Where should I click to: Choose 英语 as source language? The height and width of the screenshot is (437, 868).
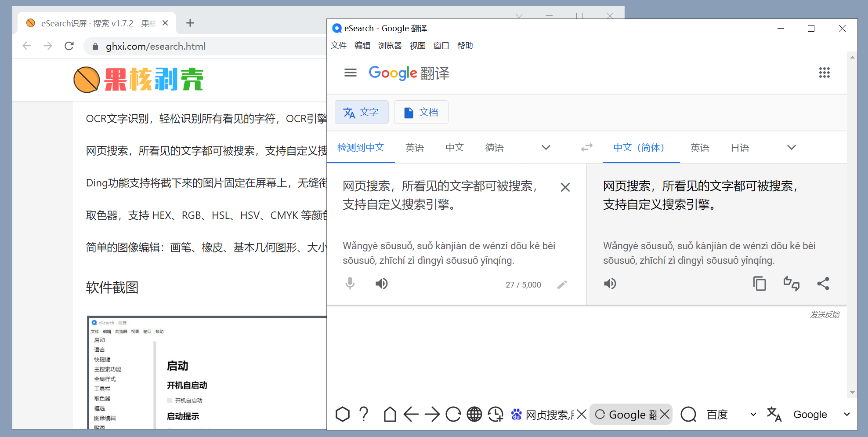(x=414, y=147)
